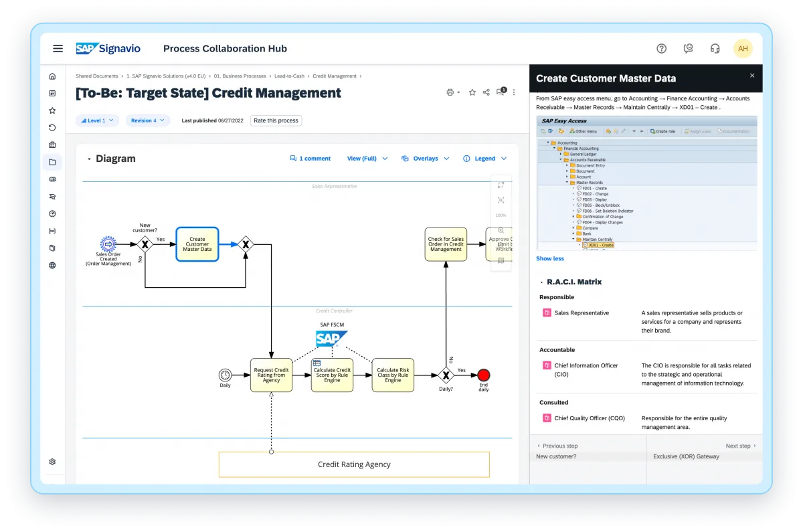The width and height of the screenshot is (803, 532).
Task: Open the news feed sidebar icon
Action: coord(52,93)
